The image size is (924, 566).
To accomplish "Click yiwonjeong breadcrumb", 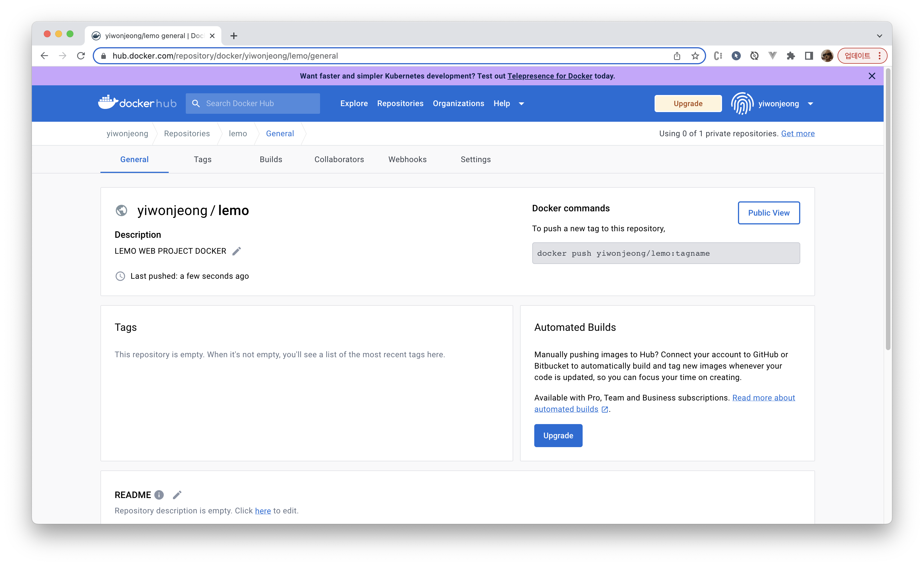I will (127, 133).
